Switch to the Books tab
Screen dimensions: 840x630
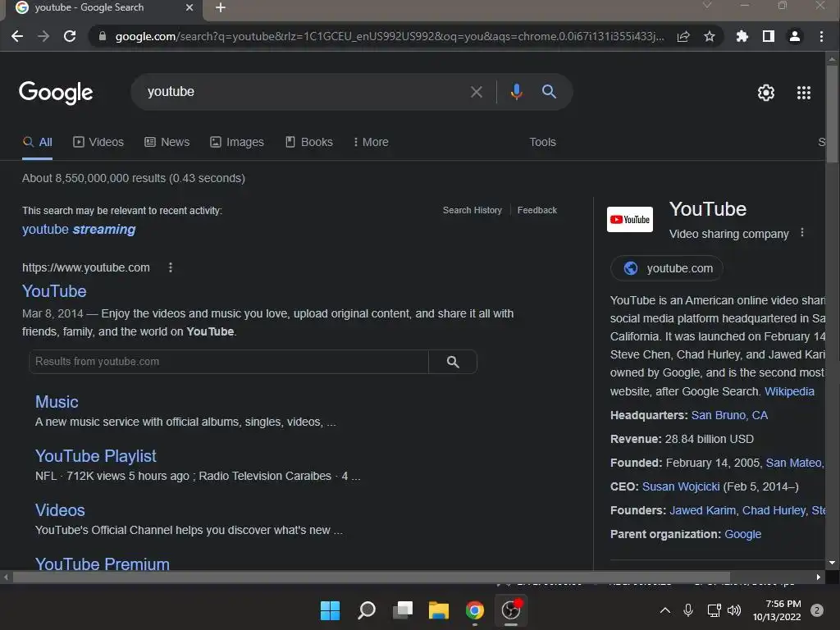click(308, 142)
